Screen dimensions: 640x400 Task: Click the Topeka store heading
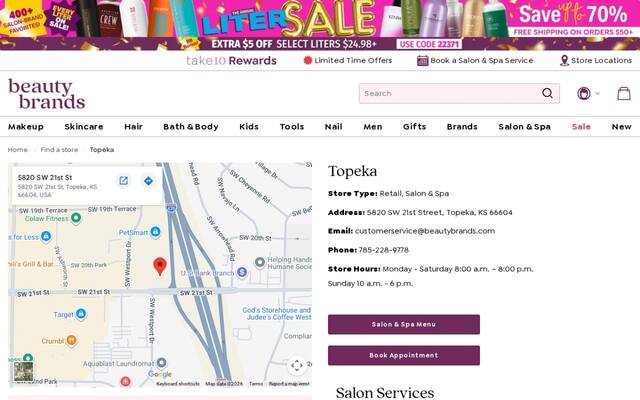(x=352, y=171)
